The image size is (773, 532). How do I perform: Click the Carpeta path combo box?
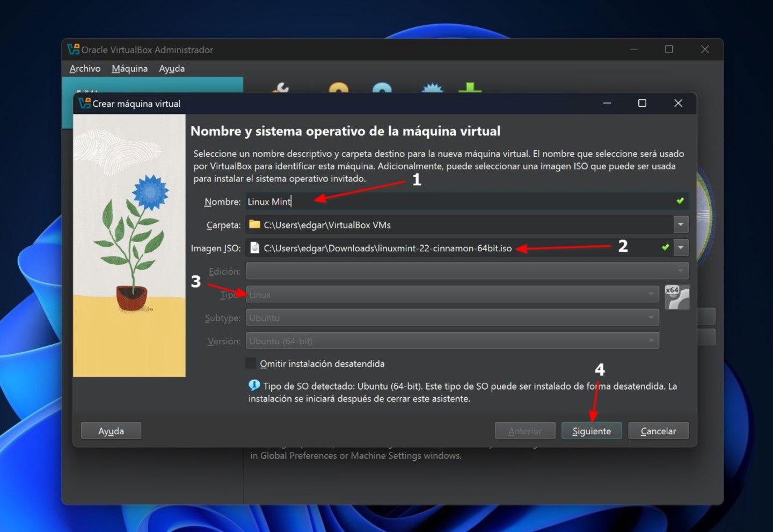[x=467, y=224]
